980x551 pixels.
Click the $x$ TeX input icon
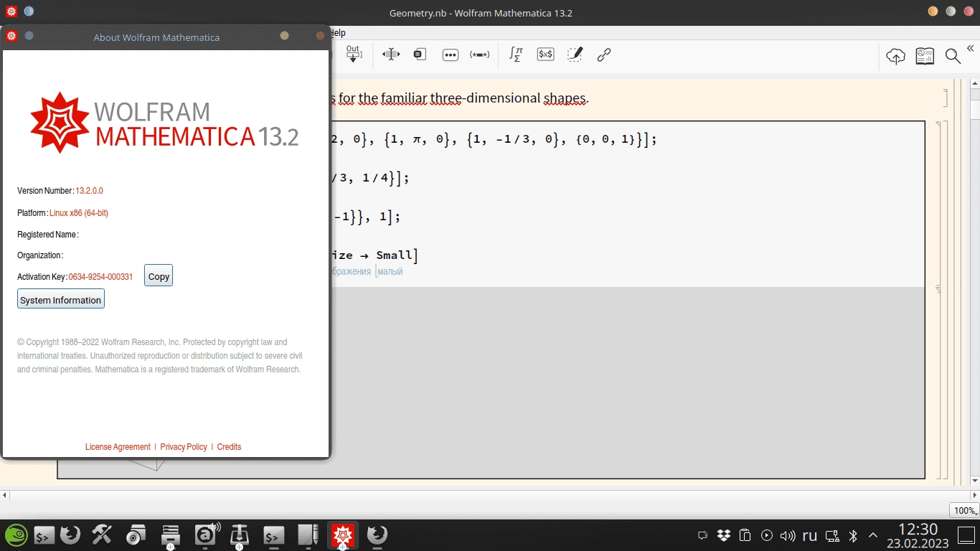click(x=546, y=55)
